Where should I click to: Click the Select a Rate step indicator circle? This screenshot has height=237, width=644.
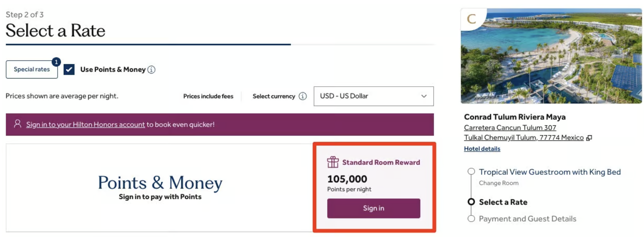pos(471,202)
